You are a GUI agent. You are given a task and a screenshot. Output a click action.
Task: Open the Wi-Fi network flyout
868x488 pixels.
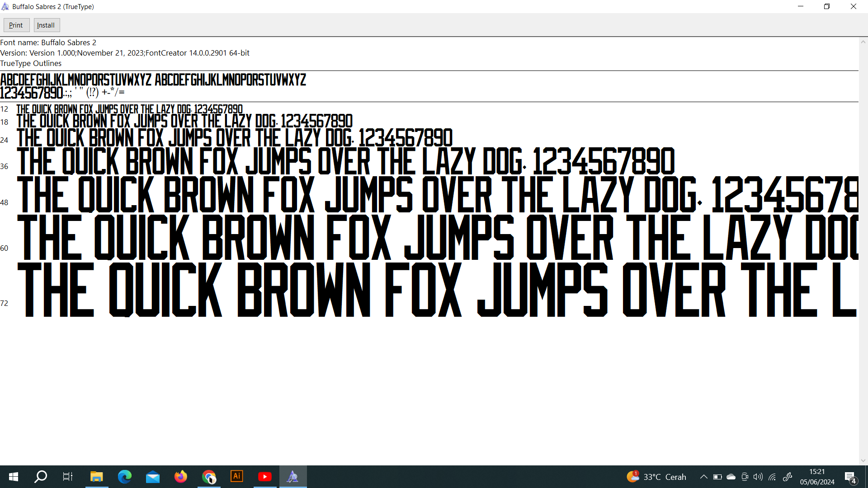772,477
